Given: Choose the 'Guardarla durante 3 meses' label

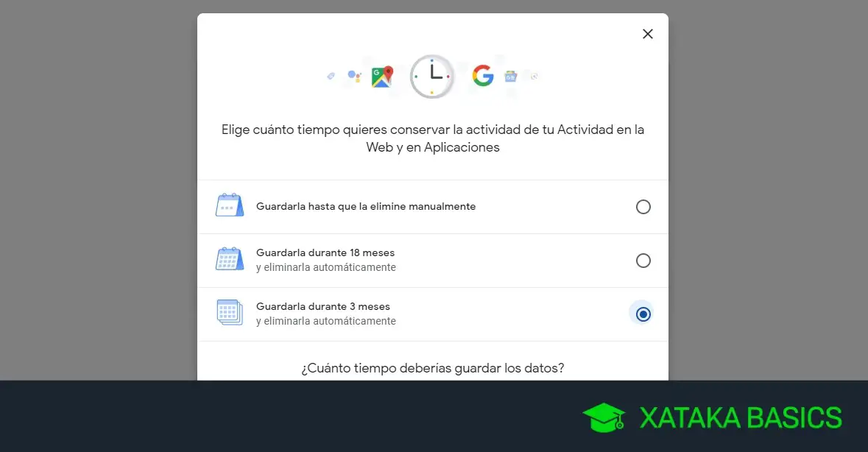Looking at the screenshot, I should pos(323,306).
